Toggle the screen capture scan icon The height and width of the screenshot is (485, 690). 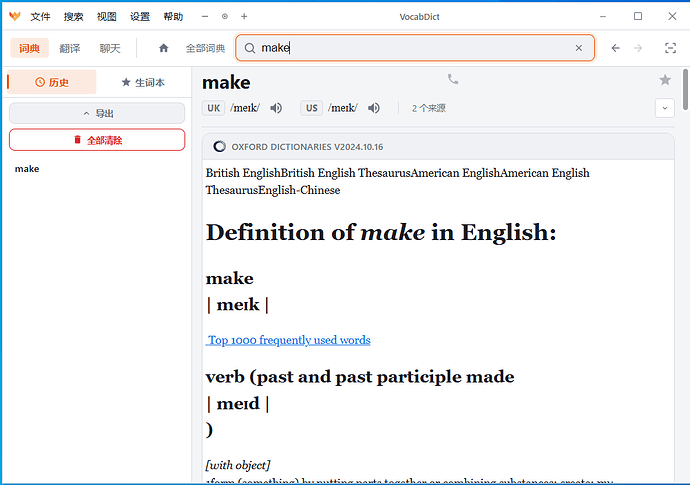point(670,48)
